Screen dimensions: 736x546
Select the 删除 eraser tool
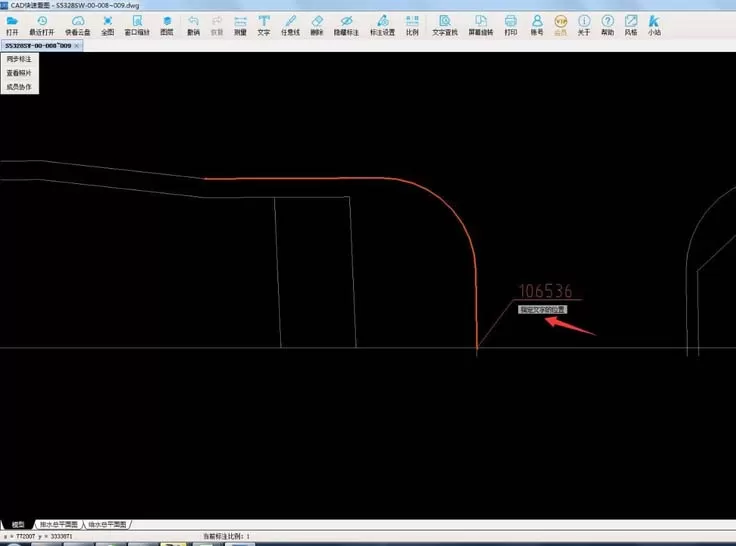click(317, 25)
